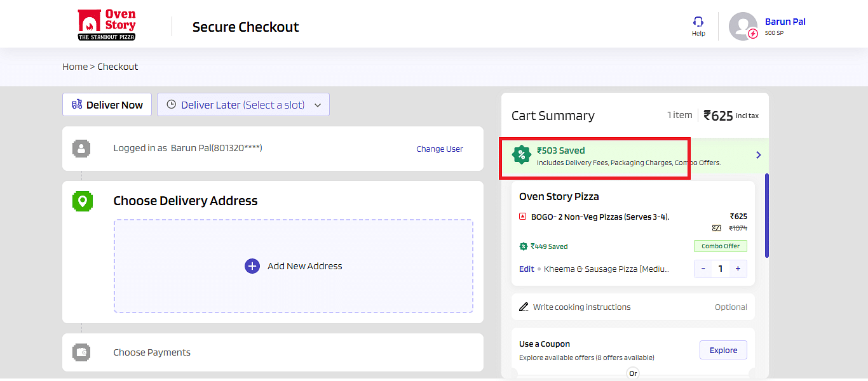Open the Deliver Later slot dropdown
Viewport: 868px width, 381px height.
(x=243, y=105)
